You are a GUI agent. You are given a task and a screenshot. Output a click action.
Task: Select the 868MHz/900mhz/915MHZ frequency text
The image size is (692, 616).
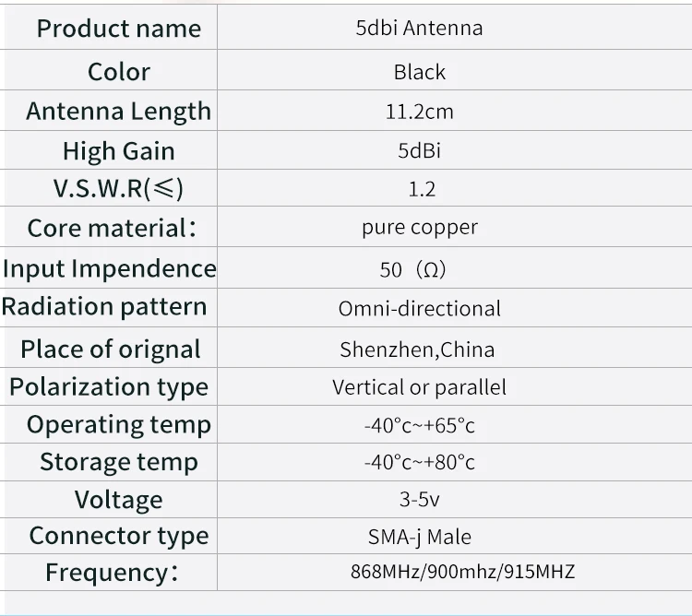pos(462,572)
